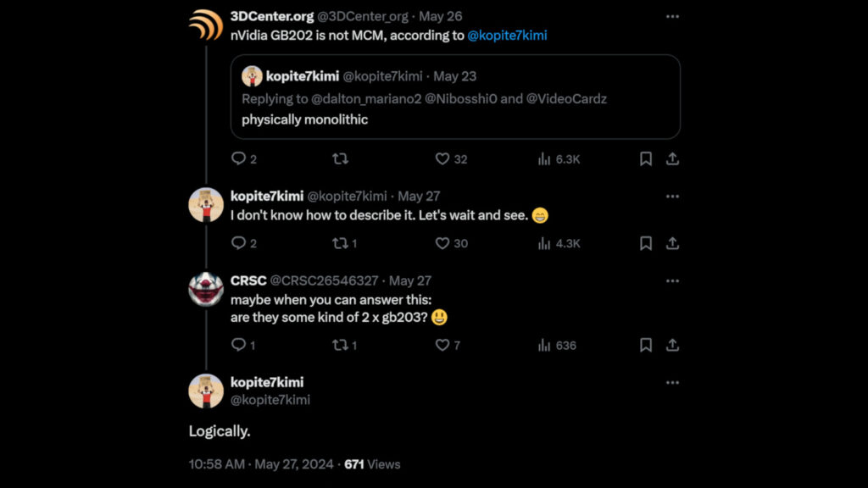Screen dimensions: 868x488
Task: Open more menu on "Logically." tweet
Action: [x=672, y=382]
